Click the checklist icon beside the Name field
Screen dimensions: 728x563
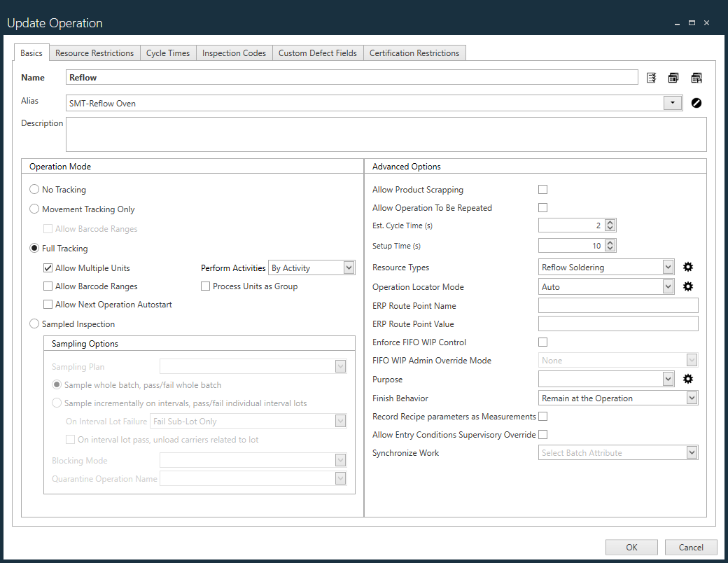point(651,77)
